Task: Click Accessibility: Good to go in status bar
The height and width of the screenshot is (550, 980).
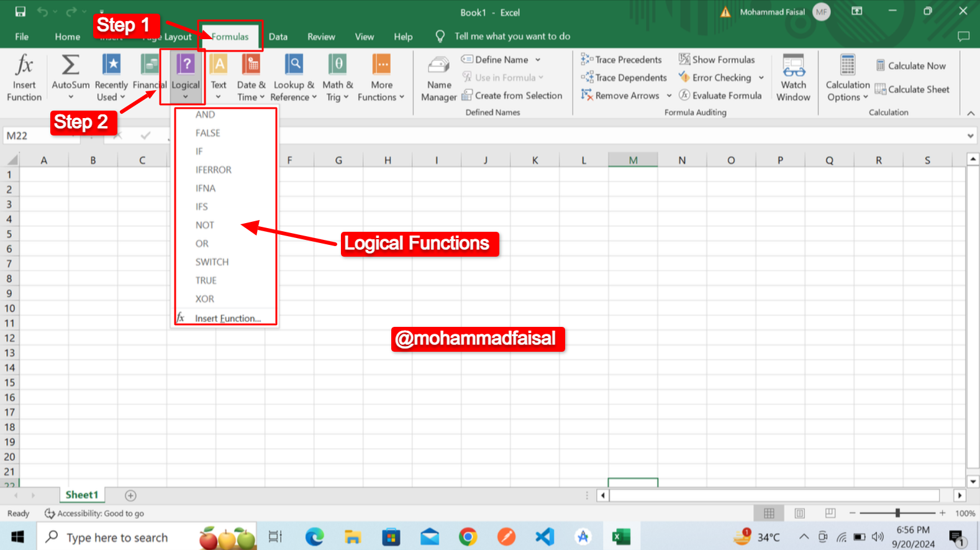Action: click(x=94, y=513)
